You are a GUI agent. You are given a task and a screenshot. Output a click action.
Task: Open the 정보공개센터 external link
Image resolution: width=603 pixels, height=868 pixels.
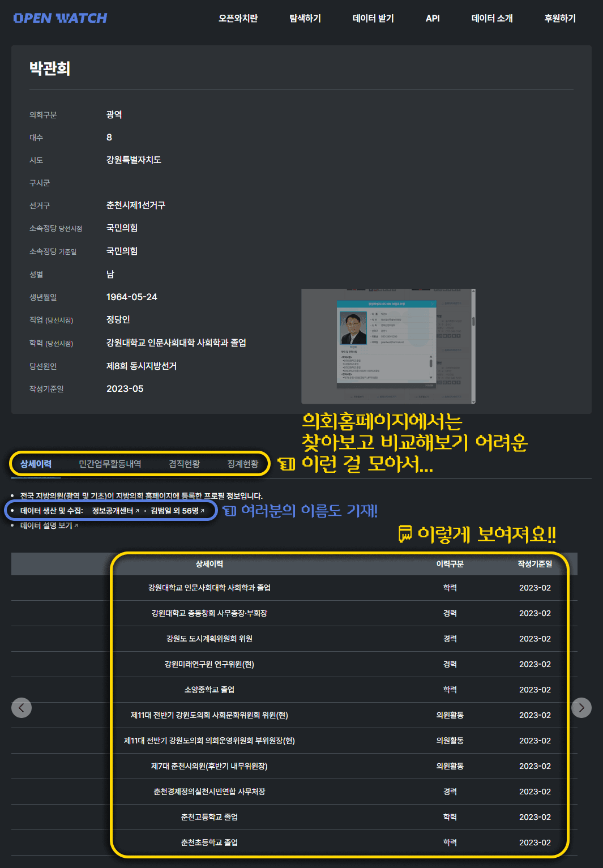116,511
